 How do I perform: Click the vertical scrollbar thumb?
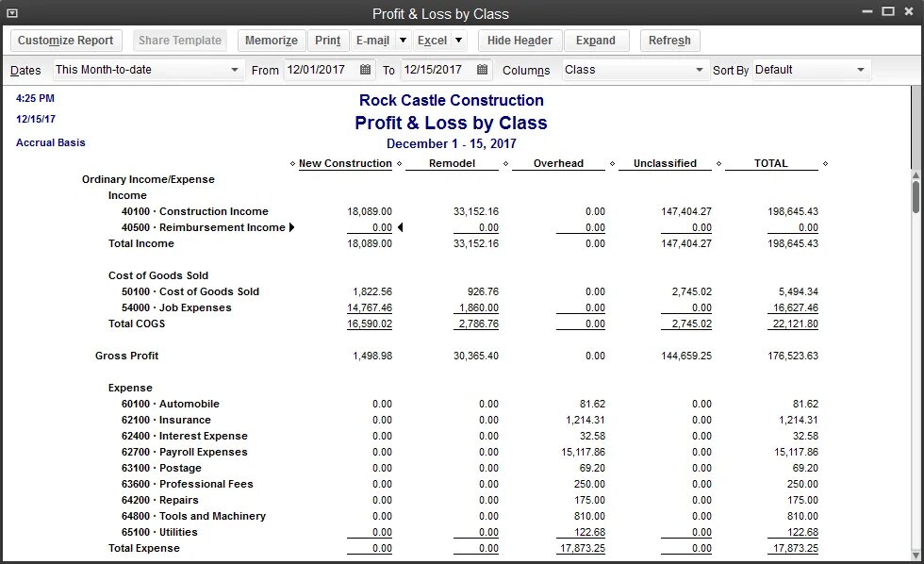pyautogui.click(x=916, y=197)
